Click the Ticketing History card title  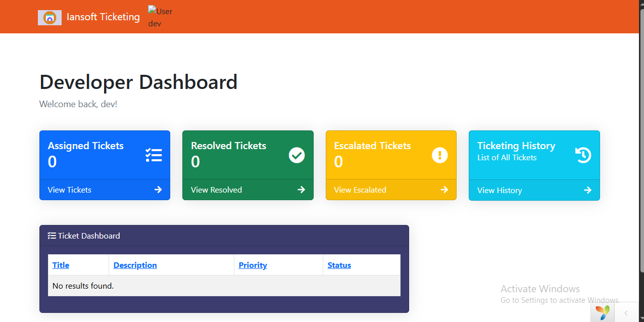tap(516, 146)
